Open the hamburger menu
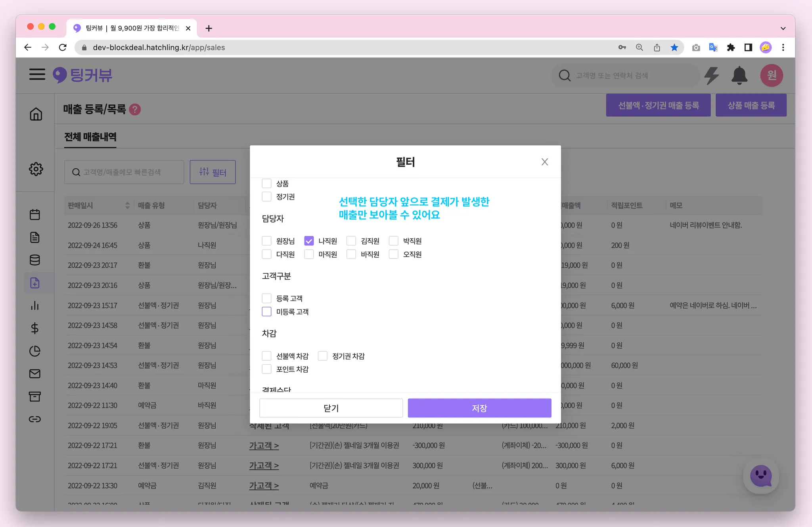Viewport: 812px width, 527px height. [x=37, y=74]
